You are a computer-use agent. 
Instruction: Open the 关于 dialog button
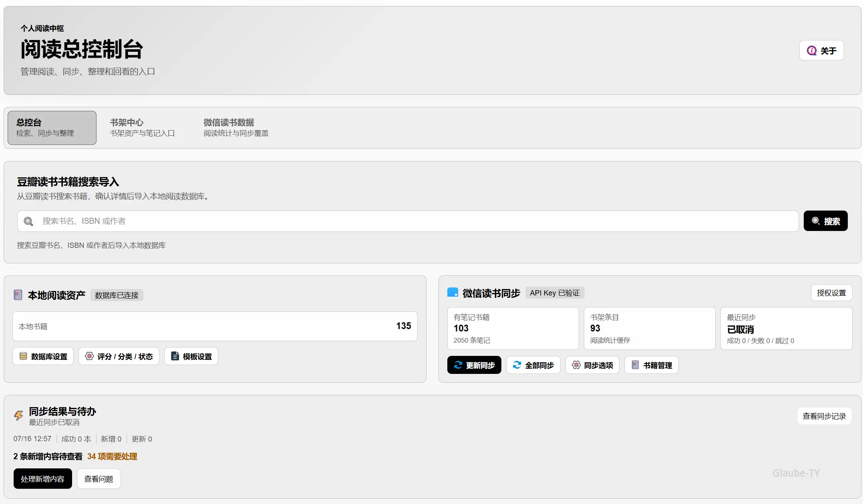click(x=821, y=50)
